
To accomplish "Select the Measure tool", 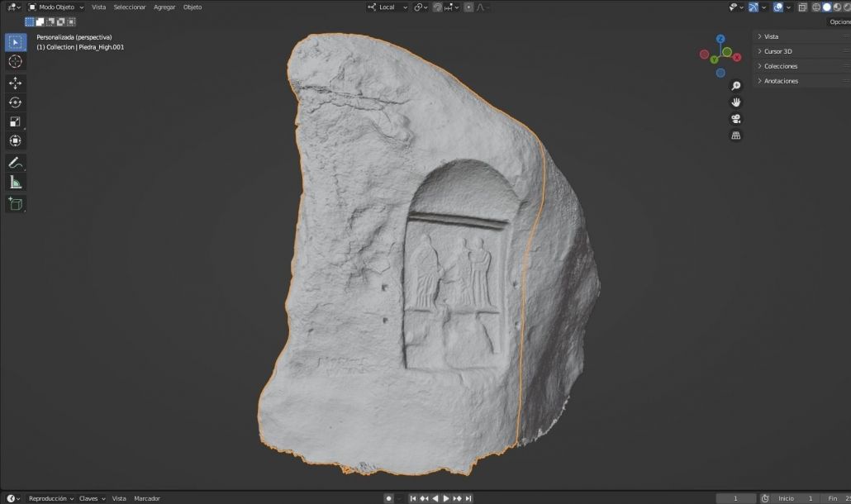I will (x=15, y=183).
